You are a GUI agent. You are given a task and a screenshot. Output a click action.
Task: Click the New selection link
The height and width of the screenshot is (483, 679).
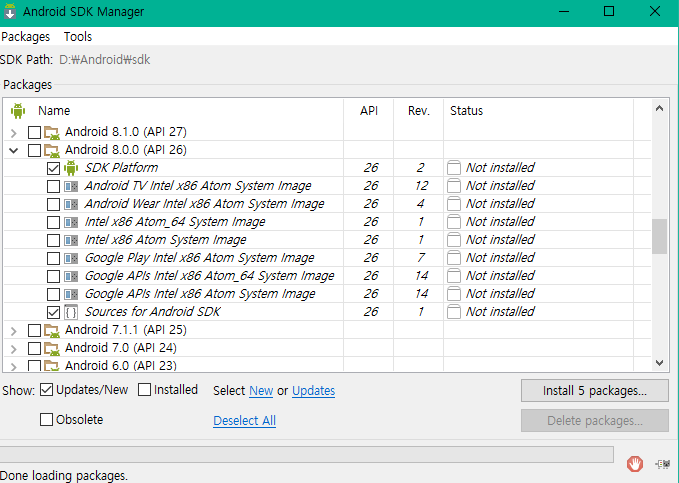pyautogui.click(x=261, y=391)
